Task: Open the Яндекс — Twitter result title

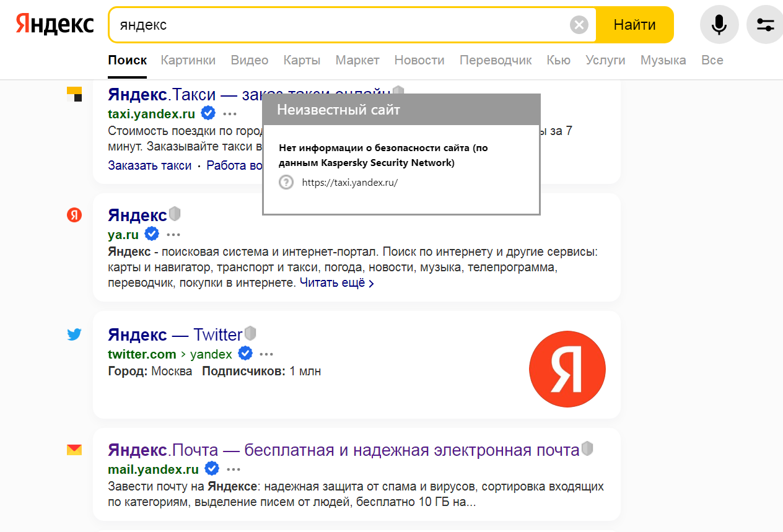Action: (175, 335)
